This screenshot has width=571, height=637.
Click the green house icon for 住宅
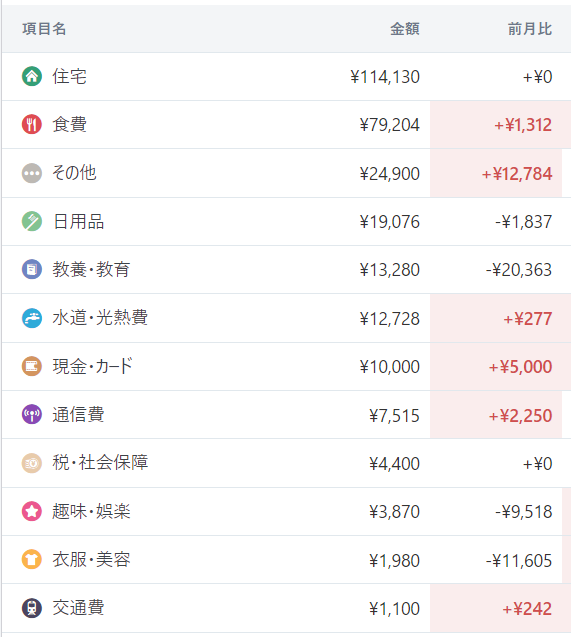click(x=32, y=76)
